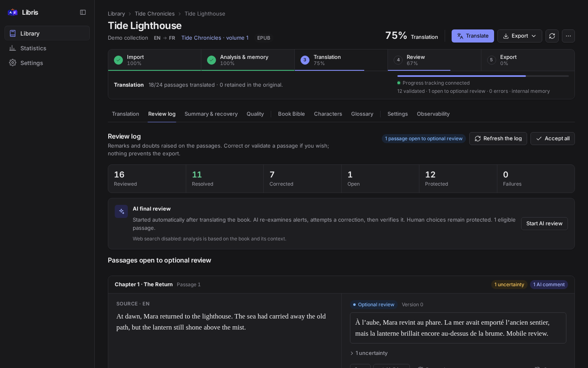
Task: Click Chapter 1 · The Return heading
Action: tap(144, 285)
